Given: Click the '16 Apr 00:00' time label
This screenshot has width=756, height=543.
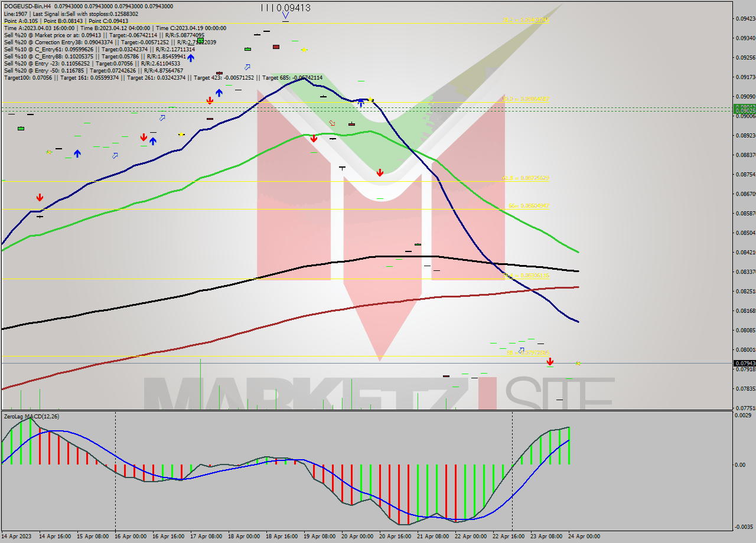Looking at the screenshot, I should click(x=130, y=537).
